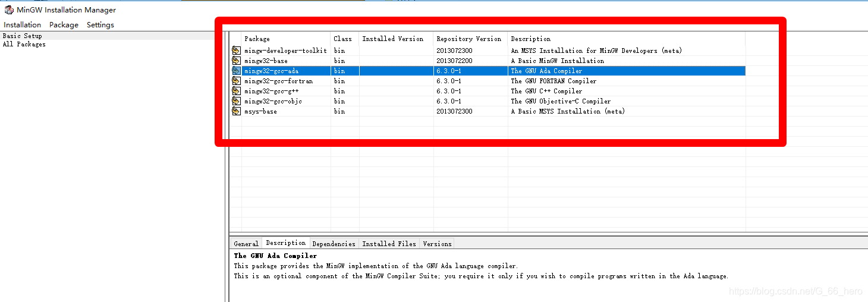Viewport: 868px width, 302px height.
Task: Switch to the Versions tab
Action: coord(437,244)
